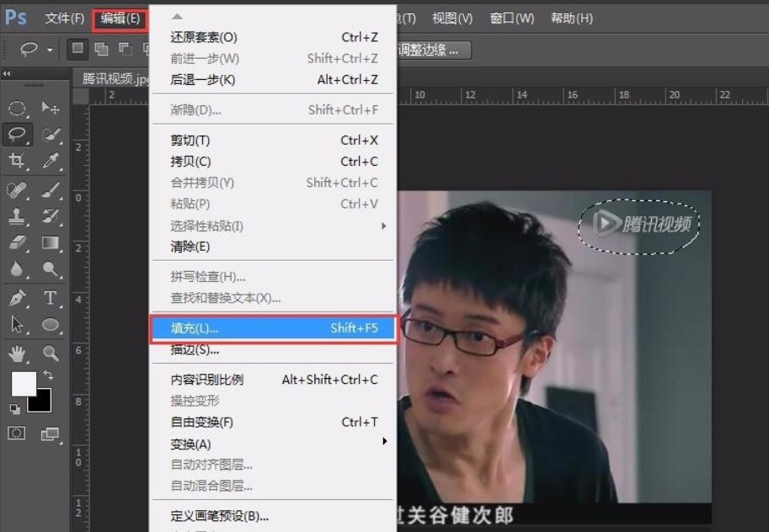Select the Ellipse shape tool
This screenshot has height=532, width=769.
pos(50,325)
